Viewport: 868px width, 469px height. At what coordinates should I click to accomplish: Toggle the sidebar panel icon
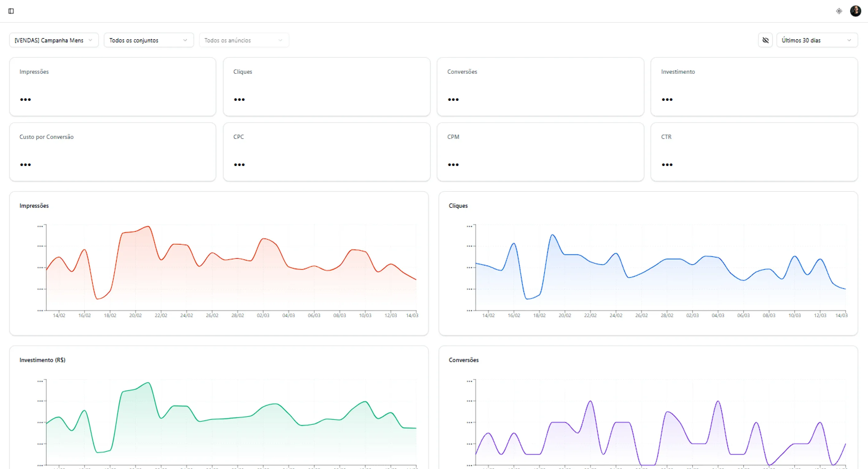(11, 11)
